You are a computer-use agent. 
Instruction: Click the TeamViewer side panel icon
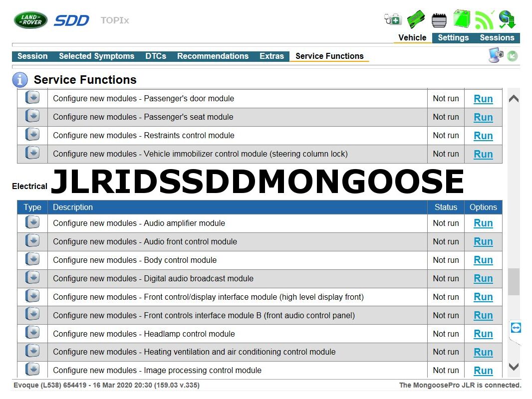(516, 328)
